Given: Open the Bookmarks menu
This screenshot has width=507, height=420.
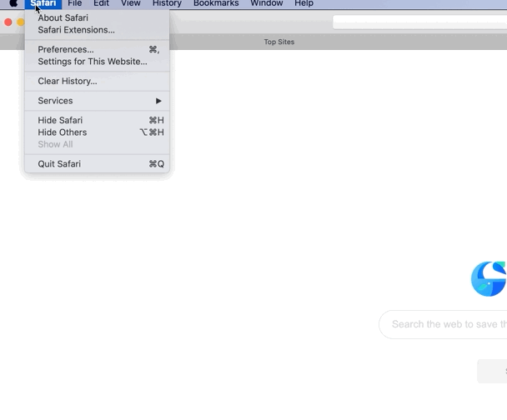Looking at the screenshot, I should click(x=216, y=4).
